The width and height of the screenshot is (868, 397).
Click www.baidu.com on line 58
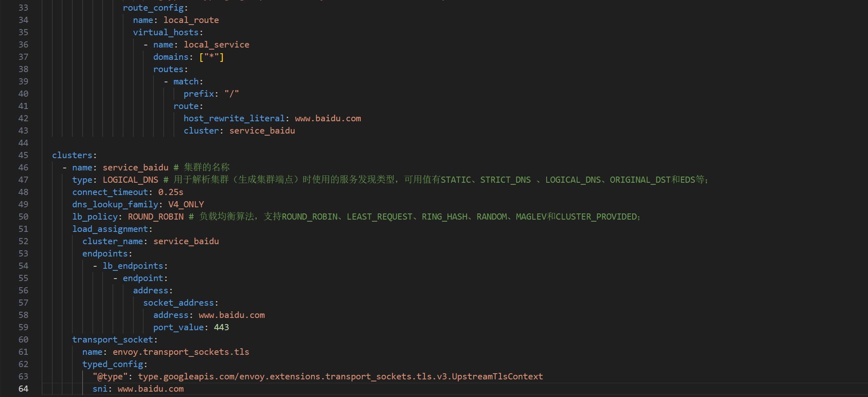point(232,315)
